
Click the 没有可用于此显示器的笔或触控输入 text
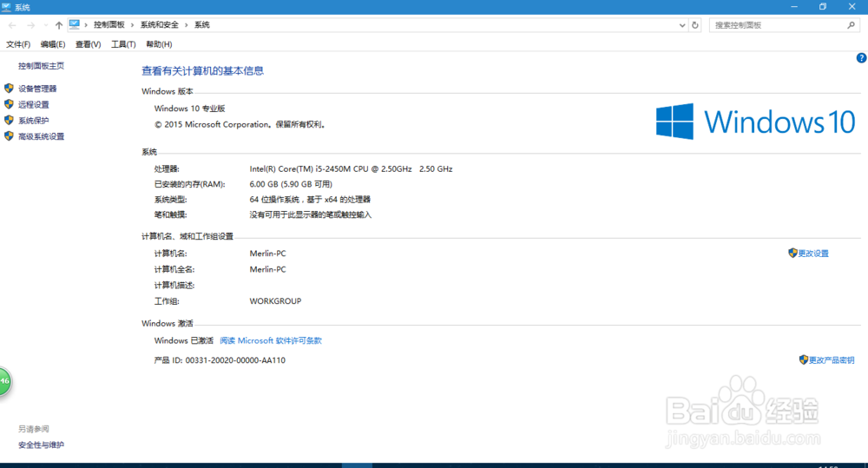click(x=311, y=214)
